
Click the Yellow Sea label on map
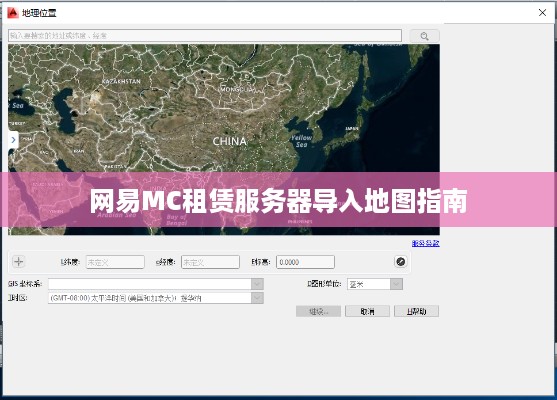(x=301, y=141)
